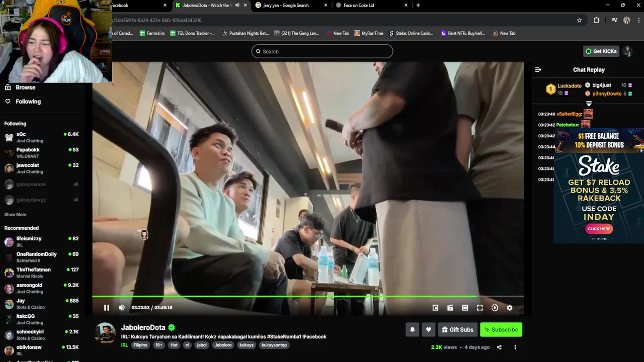Click the 18+ tag

pyautogui.click(x=159, y=345)
